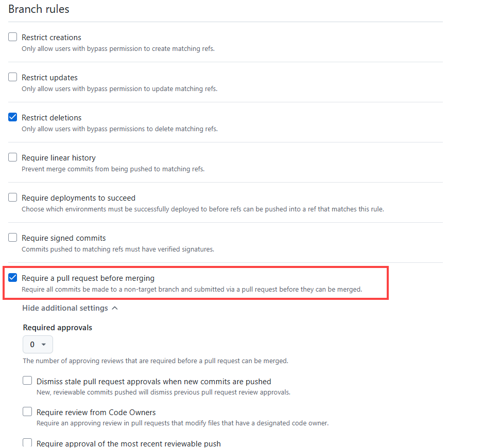Enable Require linear history
The height and width of the screenshot is (448, 483).
pyautogui.click(x=12, y=157)
